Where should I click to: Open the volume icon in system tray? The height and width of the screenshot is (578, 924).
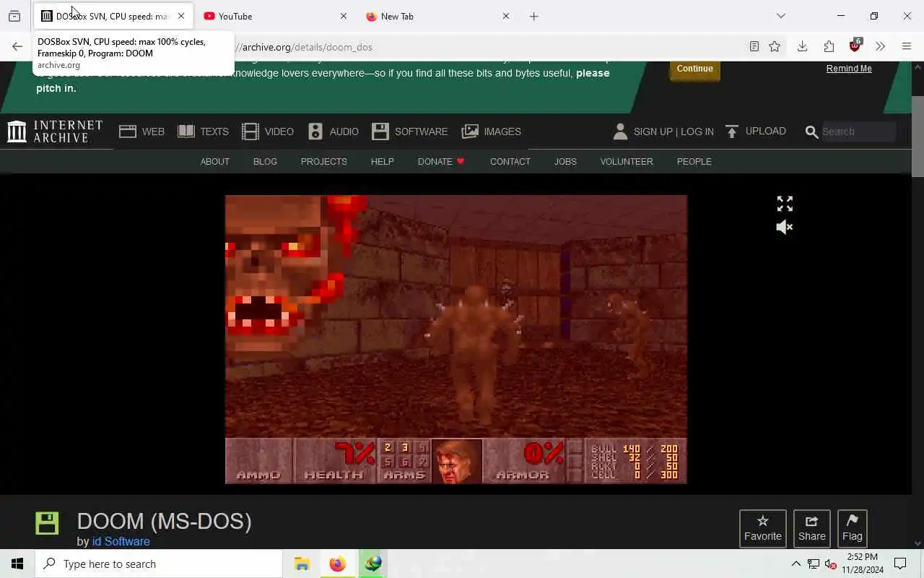830,564
